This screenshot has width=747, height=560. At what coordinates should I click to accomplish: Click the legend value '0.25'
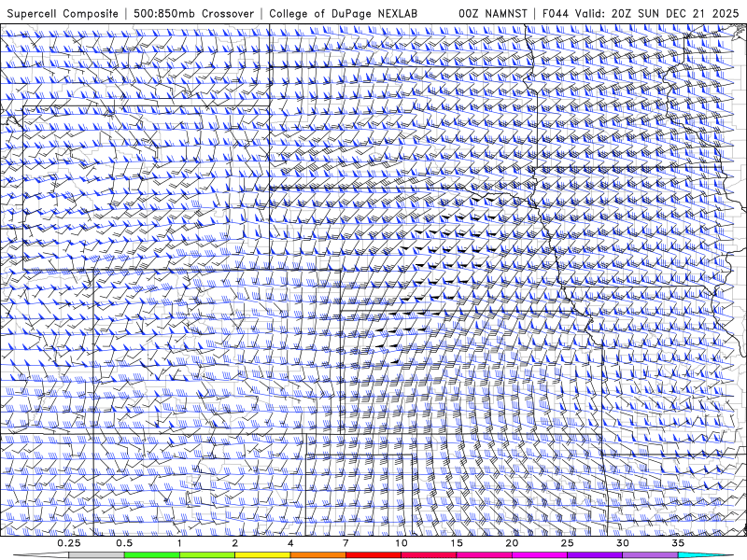[69, 543]
